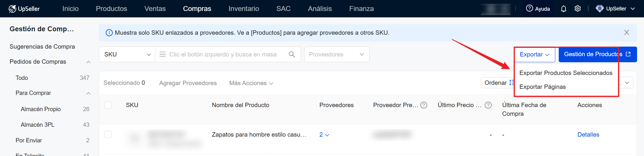Open Compras menu
Viewport: 644px width, 156px height.
coord(197,9)
